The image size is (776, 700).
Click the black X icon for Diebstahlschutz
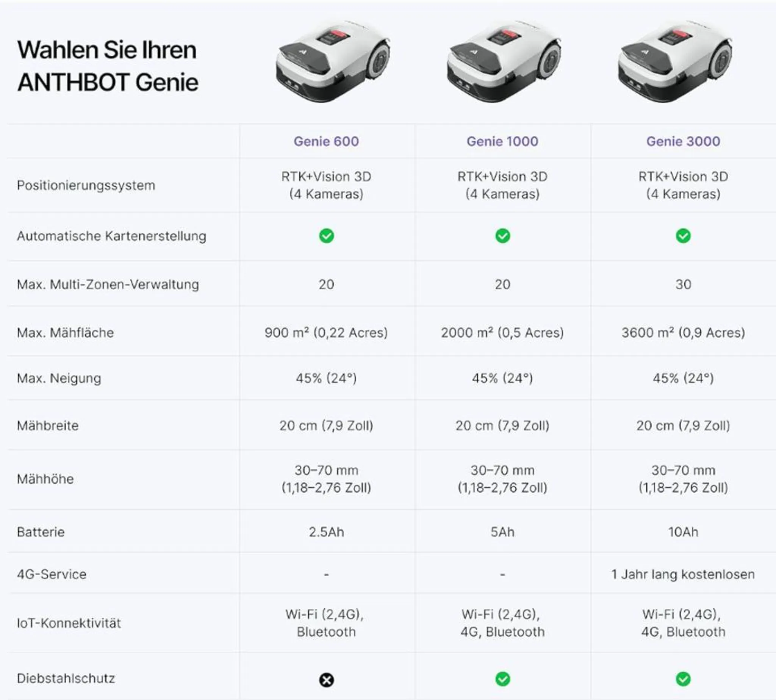(327, 680)
